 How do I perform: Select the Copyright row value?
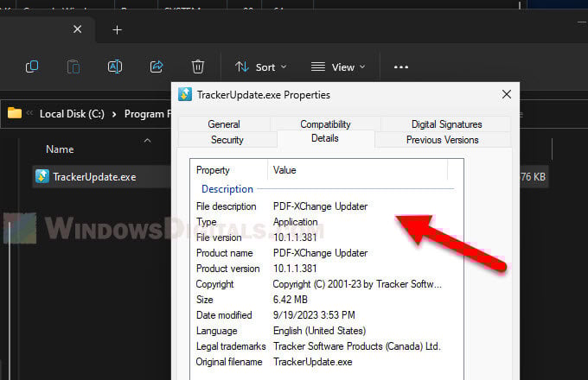pyautogui.click(x=357, y=284)
